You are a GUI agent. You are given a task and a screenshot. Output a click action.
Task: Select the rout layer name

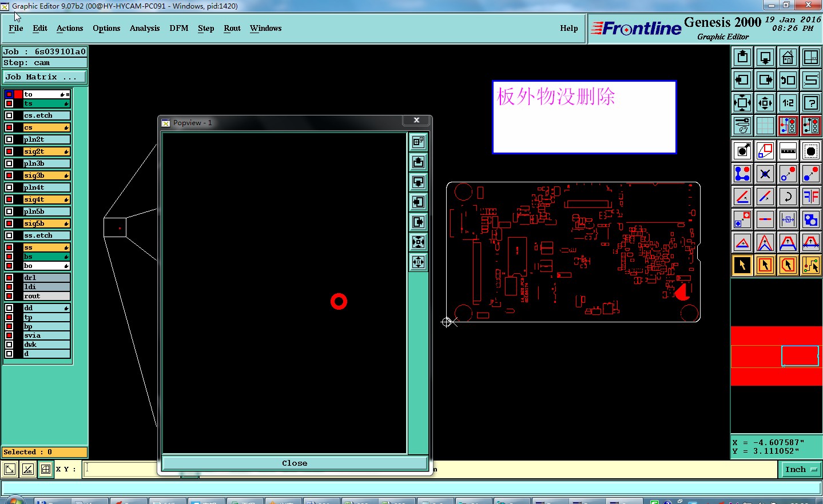[46, 296]
